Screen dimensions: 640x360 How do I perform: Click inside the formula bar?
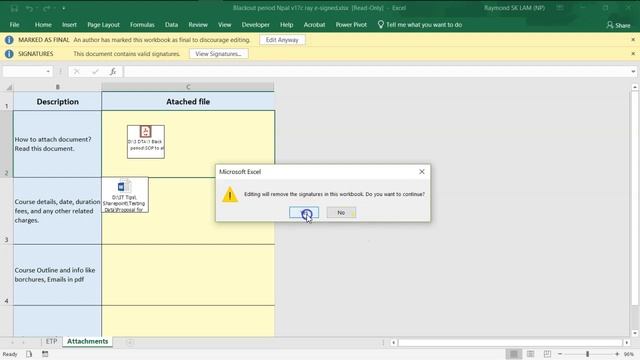click(x=376, y=71)
